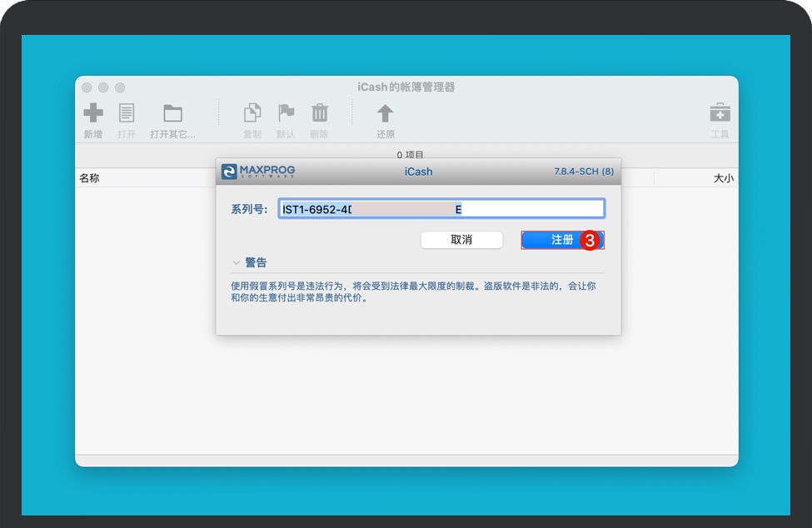Open a file via 打开其它 folder icon
Viewport: 812px width, 528px height.
coord(172,112)
